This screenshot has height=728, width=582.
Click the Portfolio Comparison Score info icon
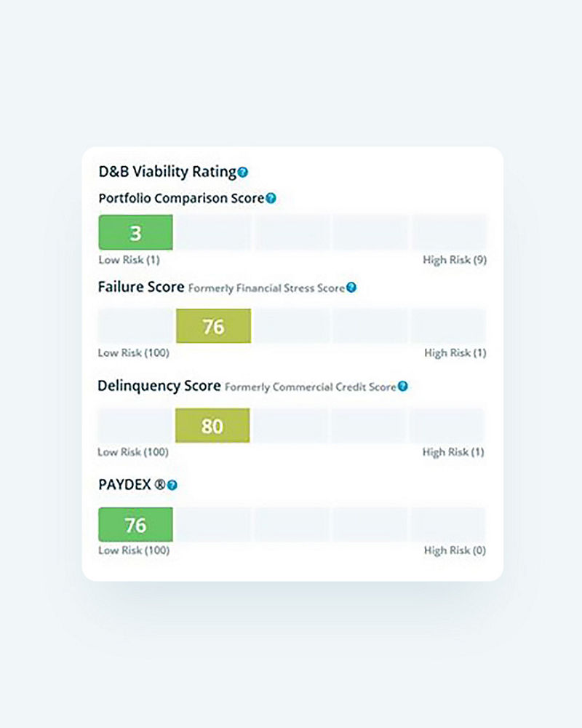coord(271,197)
